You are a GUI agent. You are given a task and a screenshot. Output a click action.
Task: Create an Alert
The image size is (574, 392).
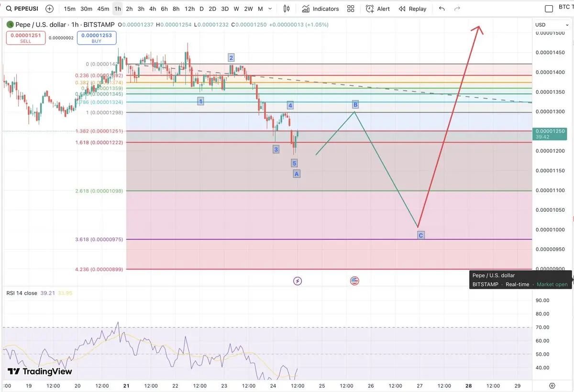coord(378,9)
